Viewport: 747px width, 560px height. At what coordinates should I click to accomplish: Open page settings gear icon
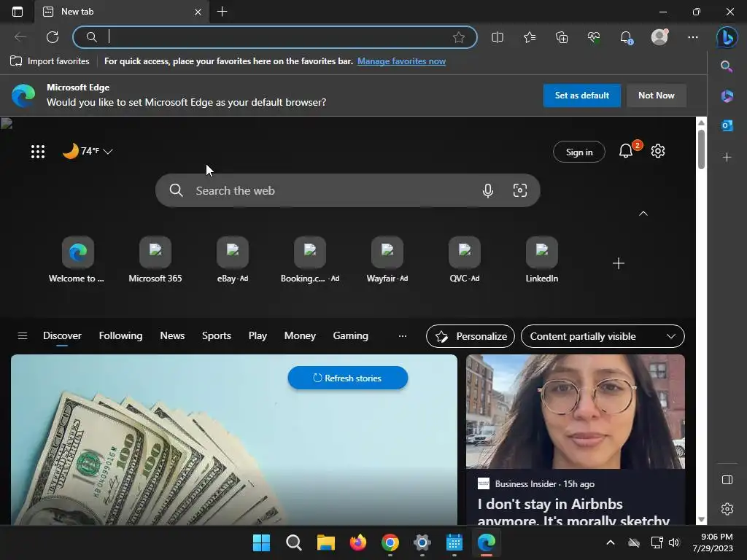[658, 151]
